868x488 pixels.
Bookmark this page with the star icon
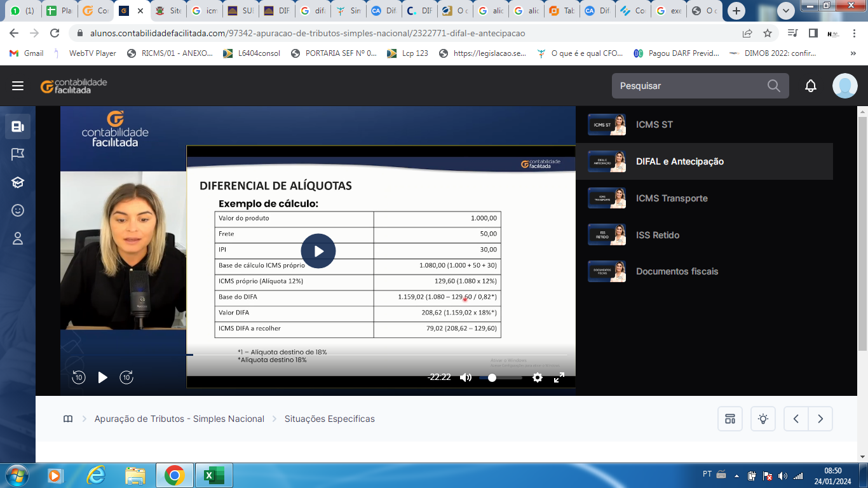(768, 33)
